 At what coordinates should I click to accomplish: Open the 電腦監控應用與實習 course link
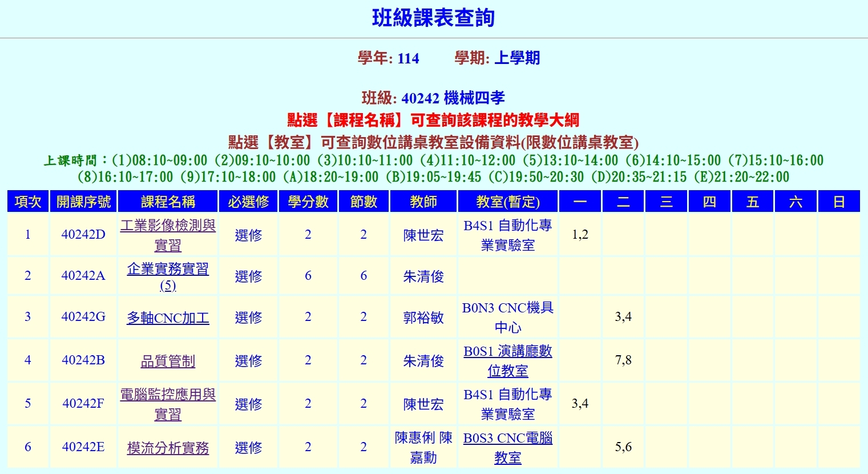click(x=168, y=395)
